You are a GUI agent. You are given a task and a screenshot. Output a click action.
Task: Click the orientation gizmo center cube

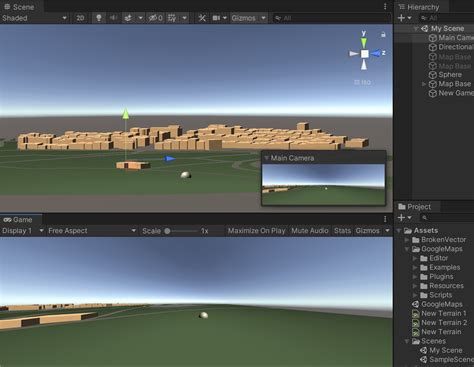[365, 54]
